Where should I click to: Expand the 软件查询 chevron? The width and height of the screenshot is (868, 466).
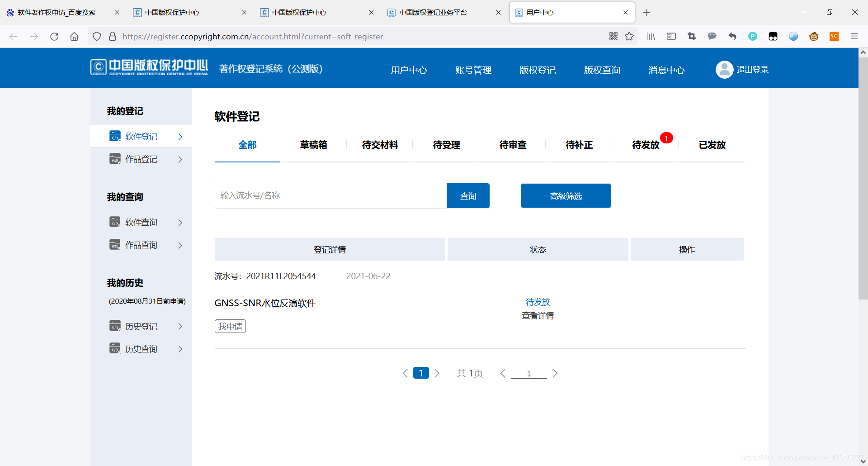pos(180,223)
